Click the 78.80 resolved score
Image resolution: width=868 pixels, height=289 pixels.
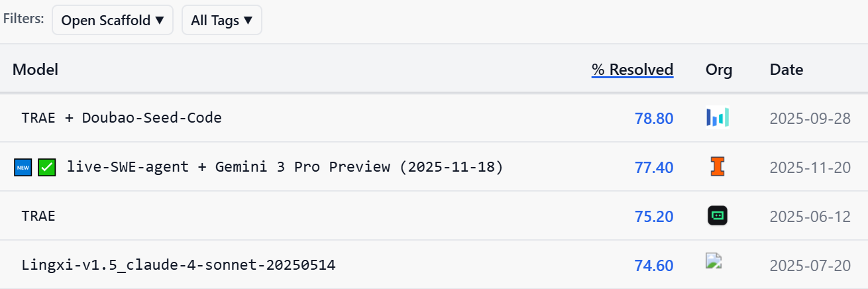tap(654, 119)
